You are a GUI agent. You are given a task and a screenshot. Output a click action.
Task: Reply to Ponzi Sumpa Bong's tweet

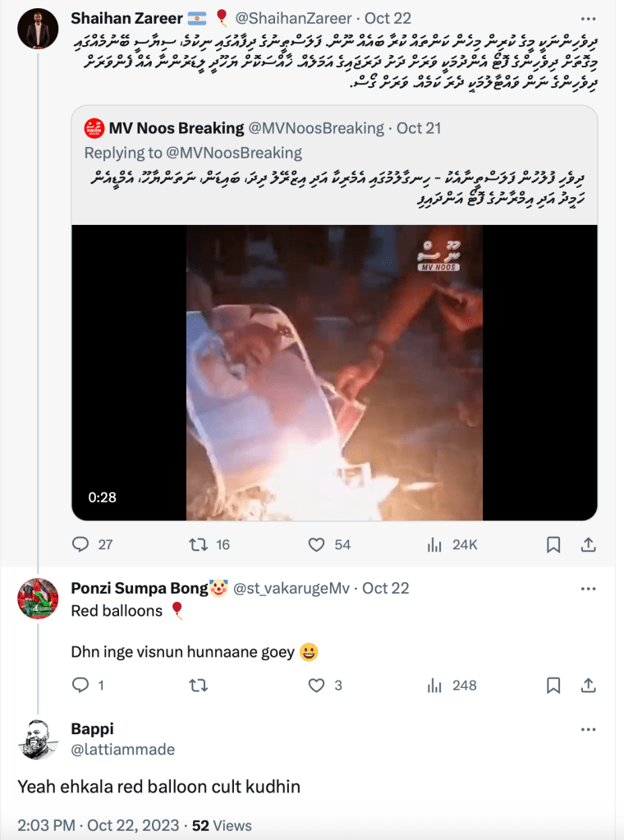(x=80, y=685)
